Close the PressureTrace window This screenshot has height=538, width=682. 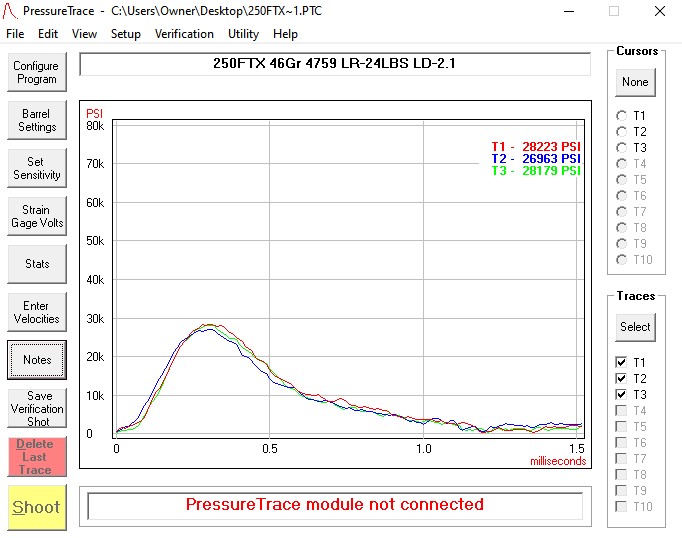[660, 11]
